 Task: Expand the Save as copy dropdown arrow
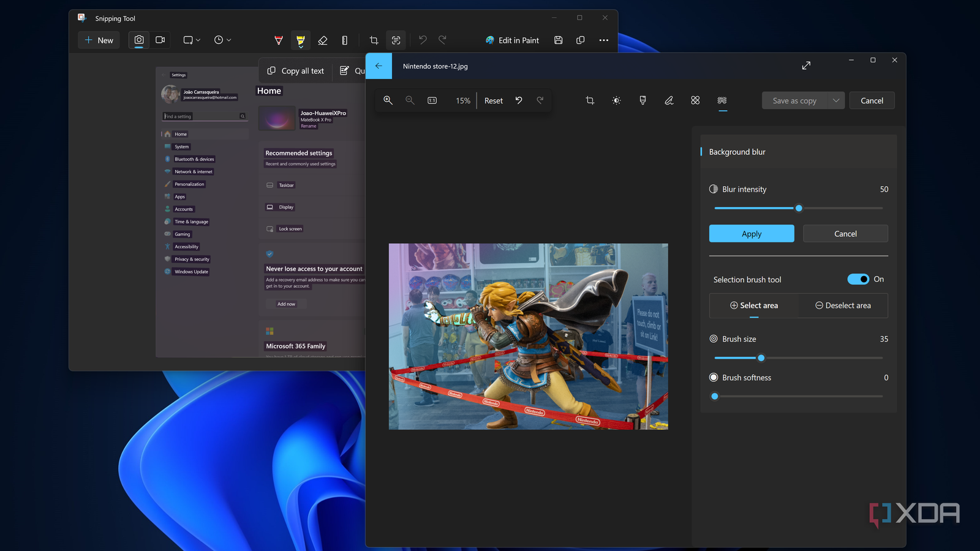(836, 100)
